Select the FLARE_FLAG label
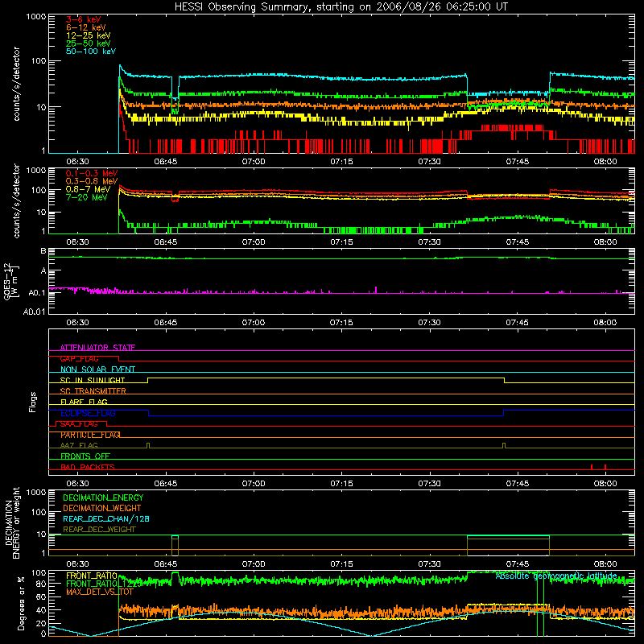Image resolution: width=644 pixels, height=644 pixels. (84, 402)
